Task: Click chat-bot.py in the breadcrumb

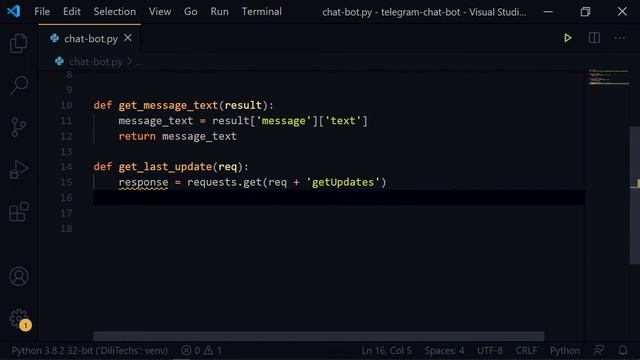Action: [96, 62]
